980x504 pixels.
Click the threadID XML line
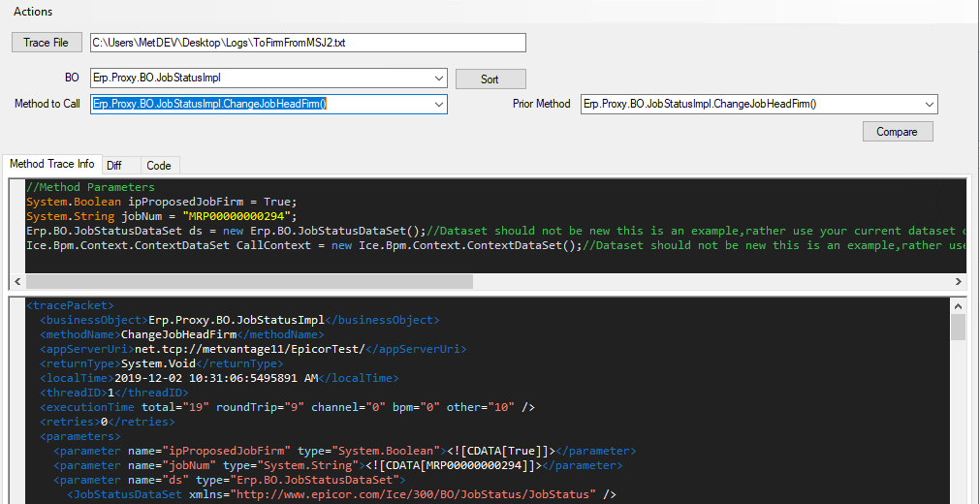pyautogui.click(x=114, y=393)
